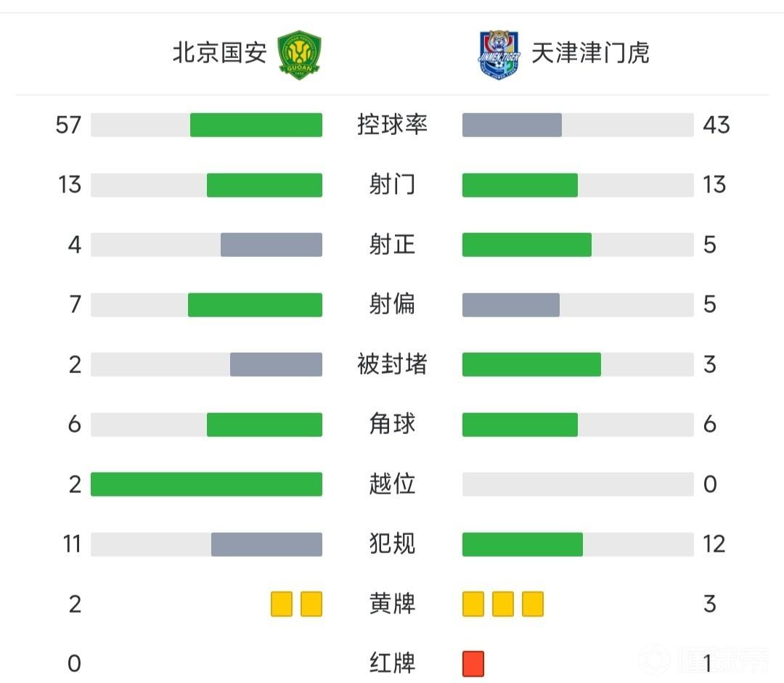Select the 红牌 red cards label
Screen dimensions: 784x683
click(392, 663)
